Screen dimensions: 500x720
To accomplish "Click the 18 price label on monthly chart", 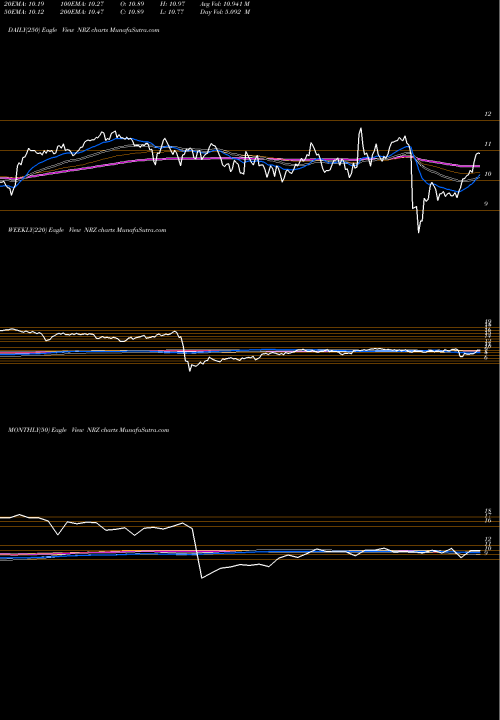I will (489, 511).
